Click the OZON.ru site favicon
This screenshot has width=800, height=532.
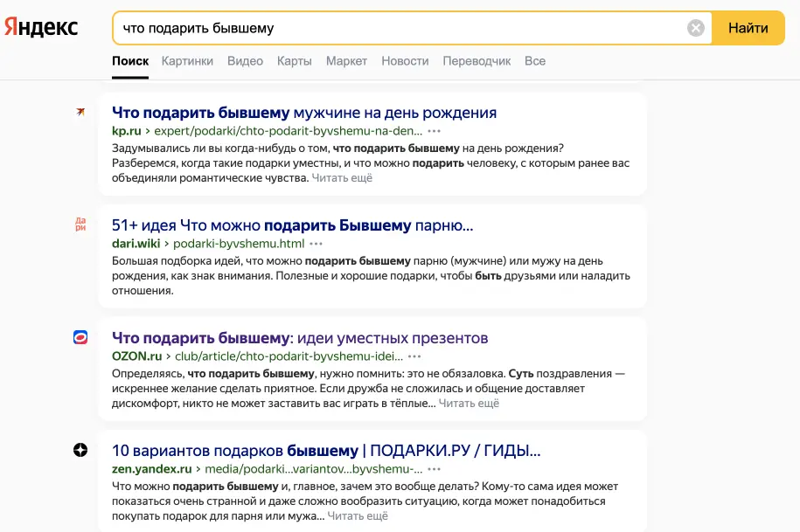80,337
